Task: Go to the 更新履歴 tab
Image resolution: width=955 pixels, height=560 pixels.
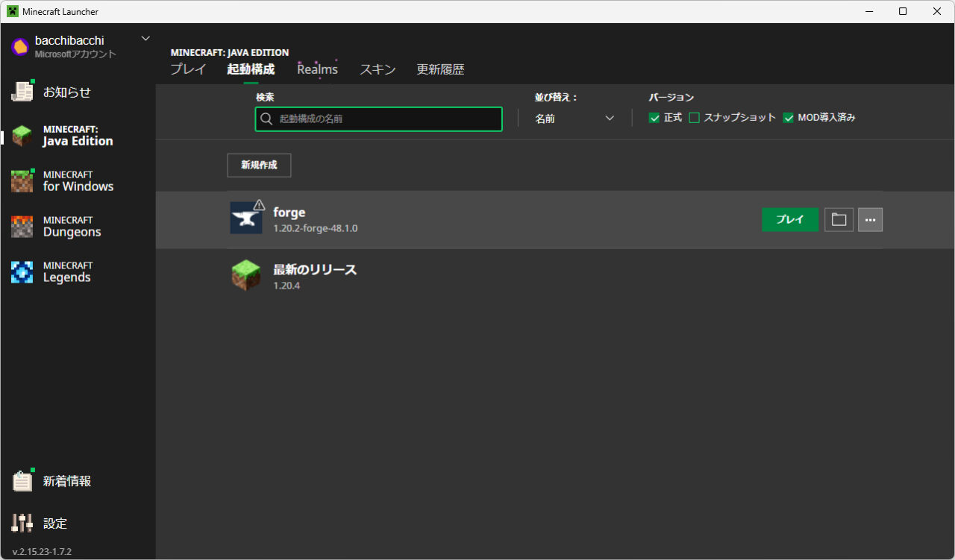Action: (440, 69)
